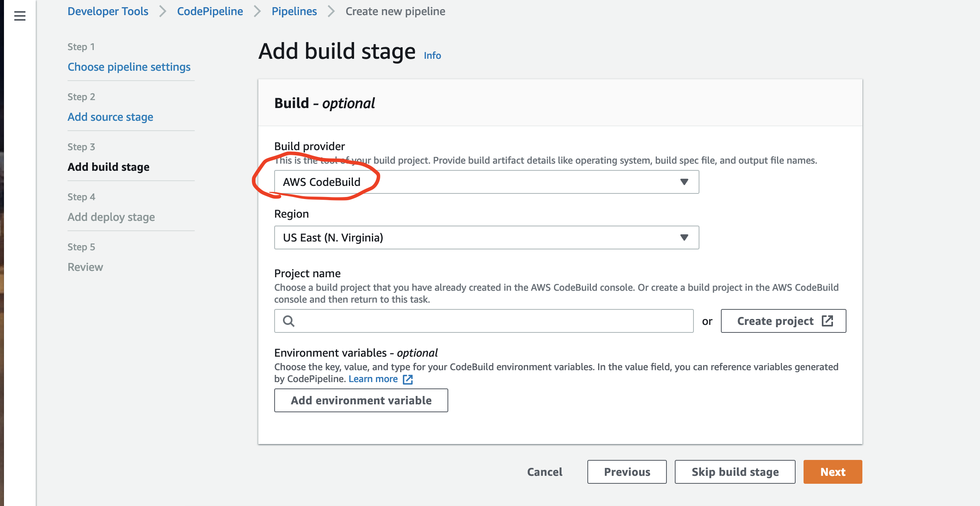
Task: Click the Region label
Action: 291,214
